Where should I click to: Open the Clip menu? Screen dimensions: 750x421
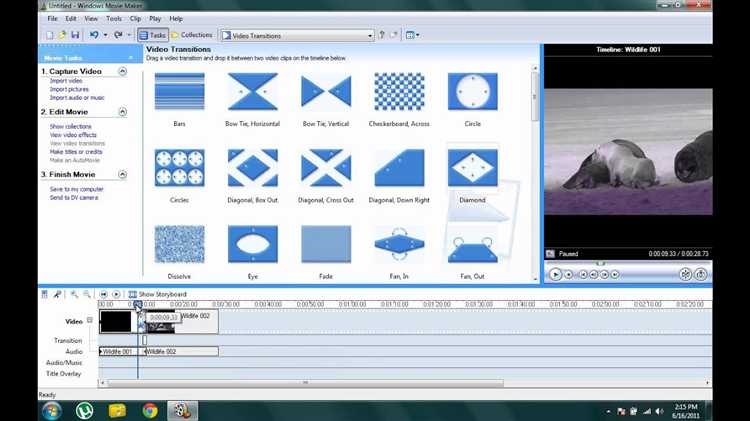coord(135,18)
